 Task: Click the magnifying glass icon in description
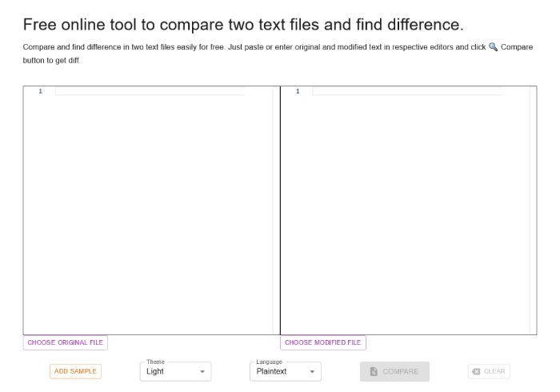494,46
